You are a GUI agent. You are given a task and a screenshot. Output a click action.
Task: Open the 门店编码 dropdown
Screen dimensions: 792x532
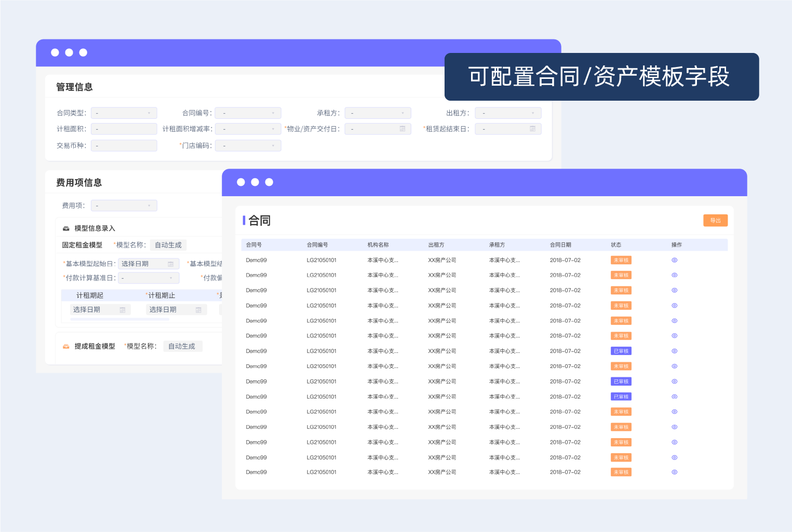(x=248, y=146)
